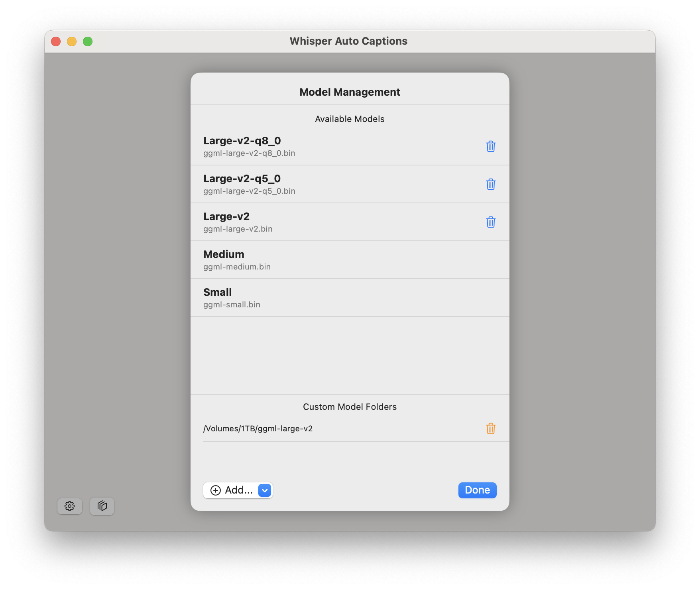This screenshot has height=590, width=700.
Task: Maximize window with green button
Action: [88, 41]
